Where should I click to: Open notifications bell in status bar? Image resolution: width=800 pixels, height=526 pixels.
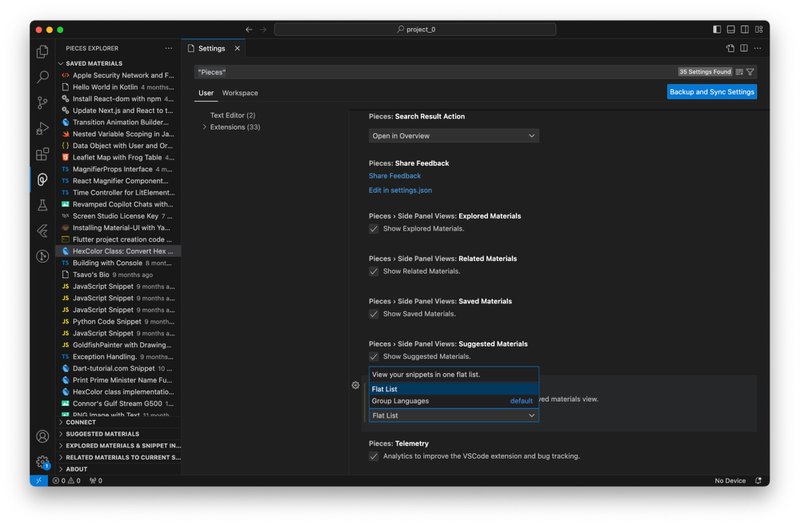pos(758,481)
